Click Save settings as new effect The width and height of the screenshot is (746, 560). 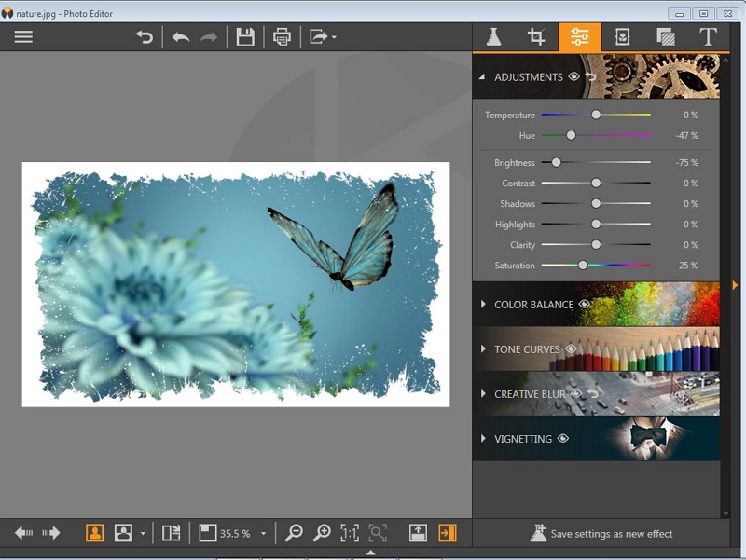click(x=601, y=534)
